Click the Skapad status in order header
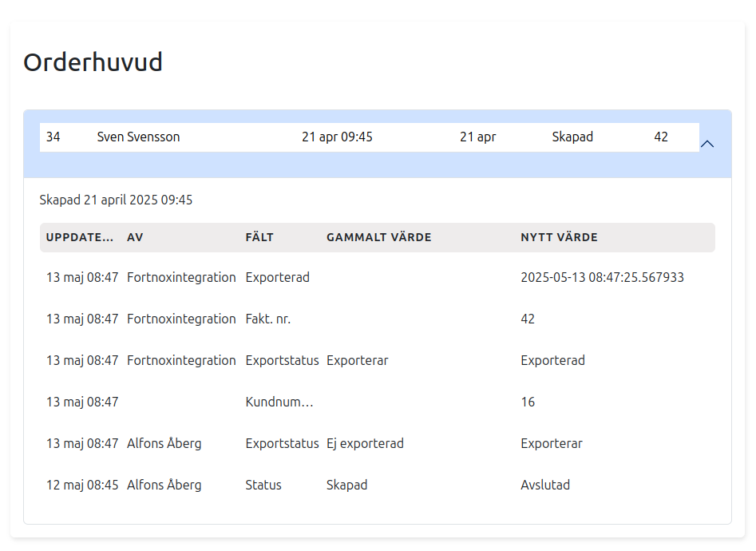This screenshot has height=551, width=756. point(572,137)
